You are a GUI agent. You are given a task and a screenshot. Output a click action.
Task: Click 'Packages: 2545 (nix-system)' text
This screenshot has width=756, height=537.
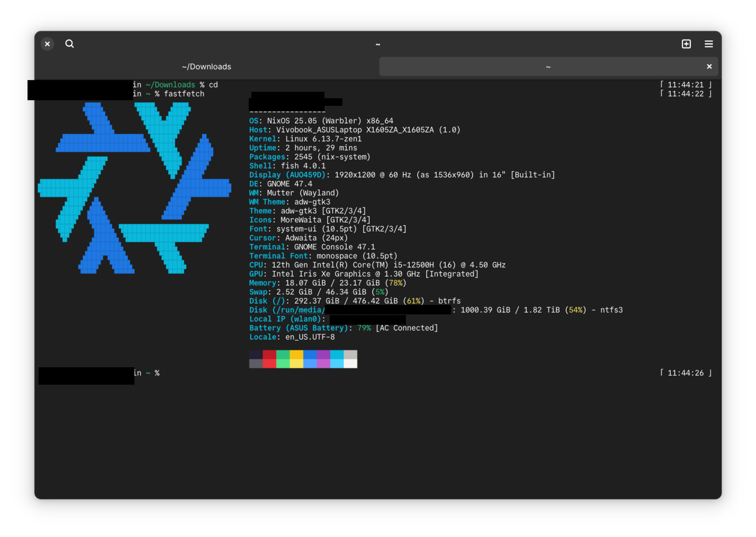310,157
